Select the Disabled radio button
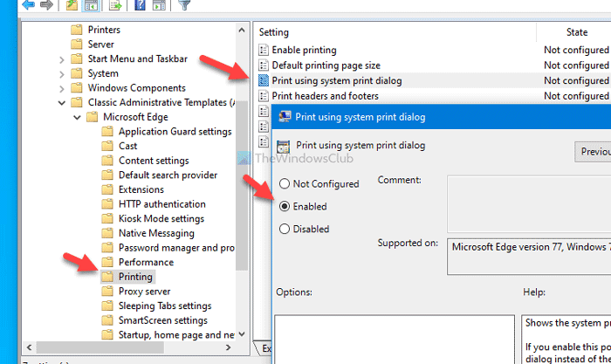This screenshot has width=611, height=364. (285, 229)
